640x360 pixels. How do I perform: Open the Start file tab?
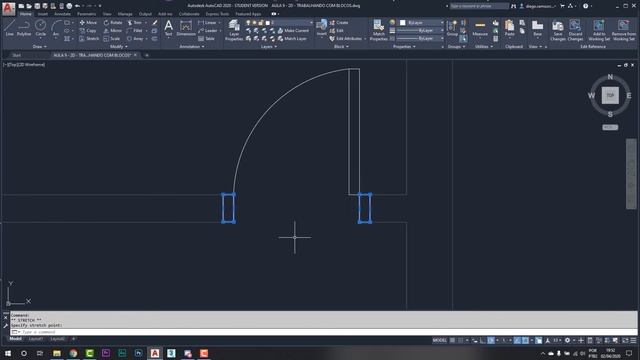point(16,55)
